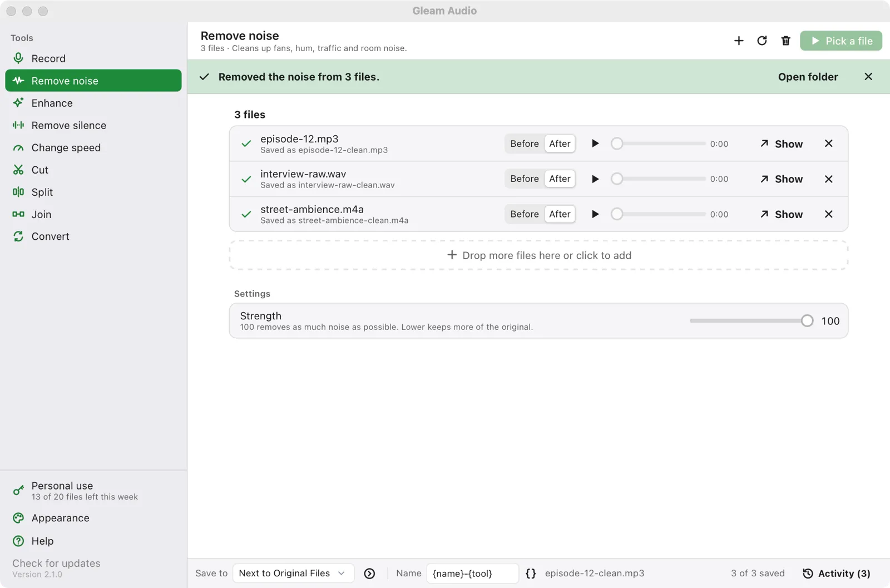
Task: Click the Name template input field
Action: [472, 573]
